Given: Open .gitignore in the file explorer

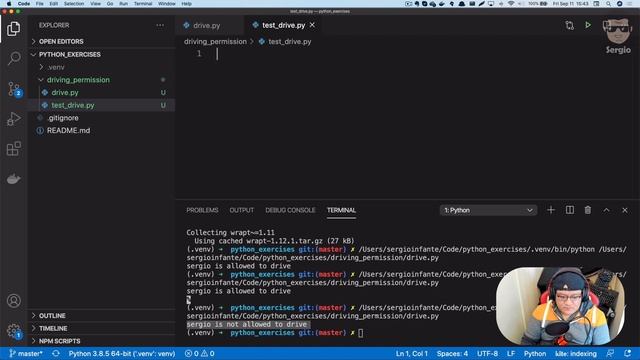Looking at the screenshot, I should point(101,118).
